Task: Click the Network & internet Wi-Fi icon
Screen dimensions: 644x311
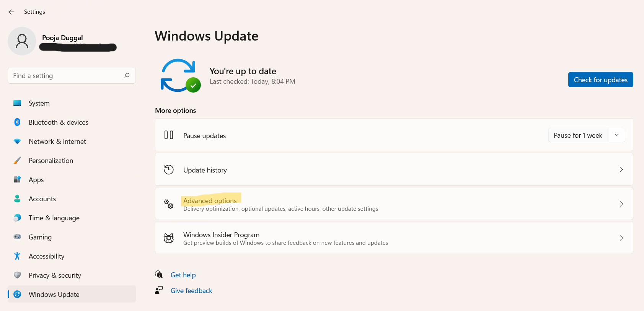Action: [17, 141]
